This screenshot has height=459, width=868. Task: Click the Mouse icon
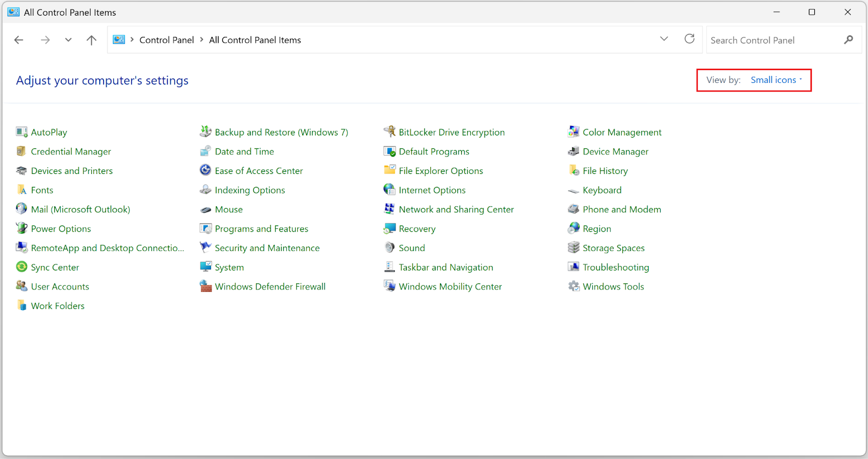tap(206, 209)
